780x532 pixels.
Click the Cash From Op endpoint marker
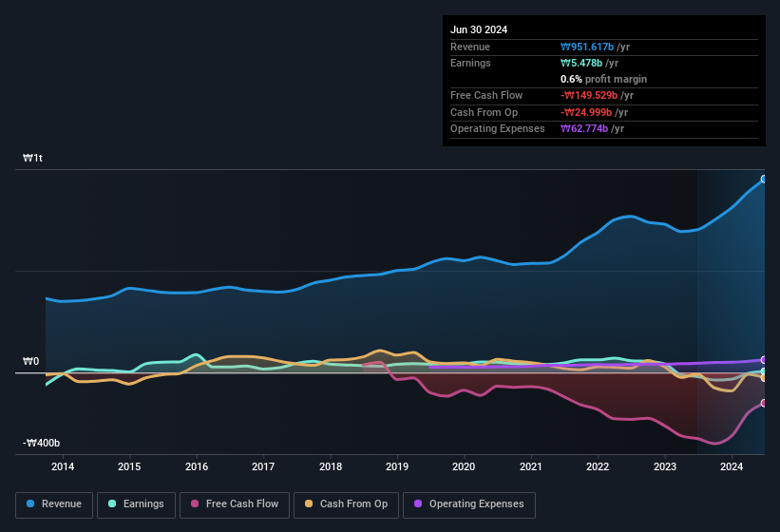(764, 378)
